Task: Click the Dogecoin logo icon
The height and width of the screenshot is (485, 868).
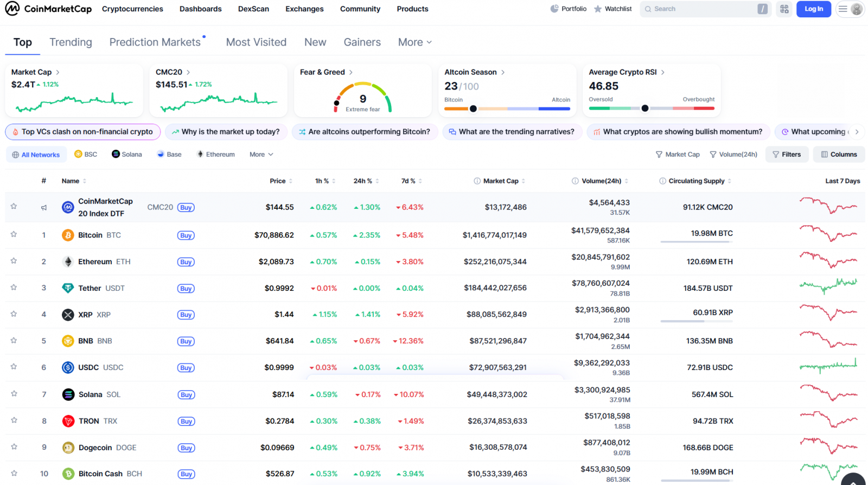Action: 68,448
